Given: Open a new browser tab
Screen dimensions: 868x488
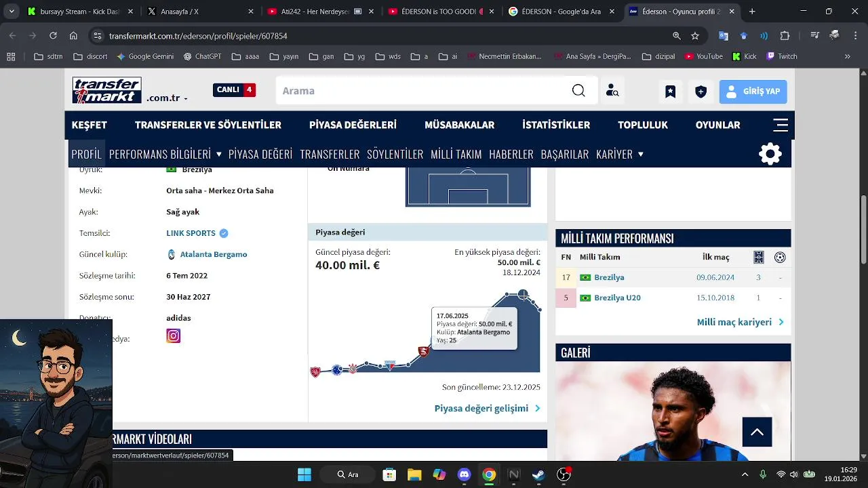Looking at the screenshot, I should (x=752, y=12).
